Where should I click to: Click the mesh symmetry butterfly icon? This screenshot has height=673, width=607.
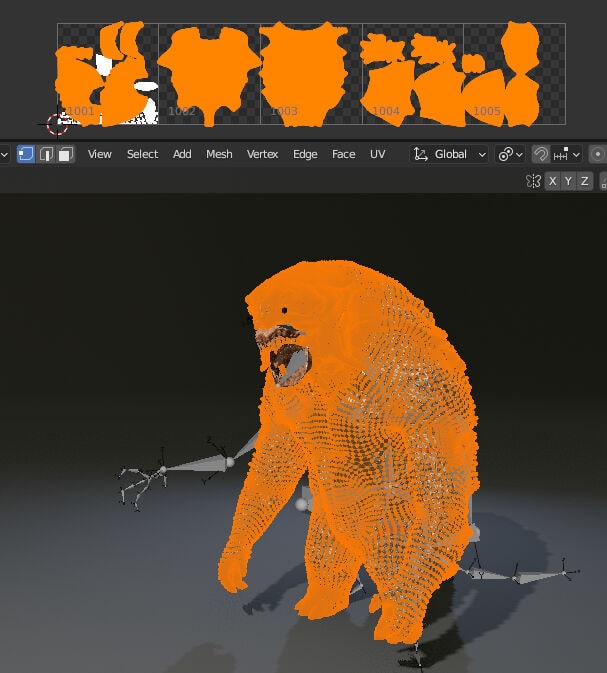533,181
